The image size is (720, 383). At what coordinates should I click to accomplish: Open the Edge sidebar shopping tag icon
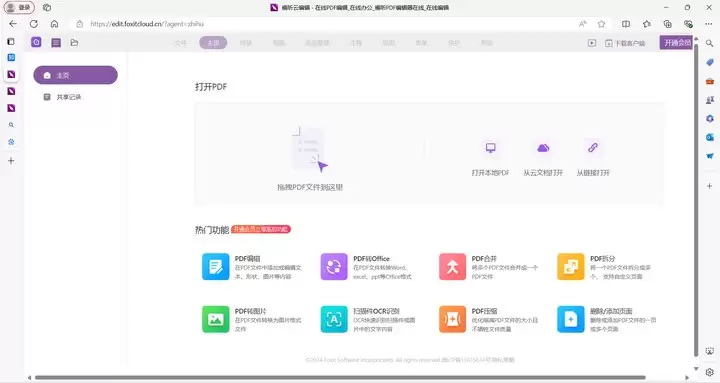(x=709, y=62)
